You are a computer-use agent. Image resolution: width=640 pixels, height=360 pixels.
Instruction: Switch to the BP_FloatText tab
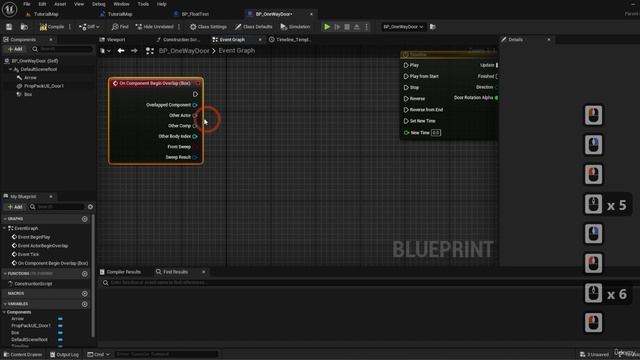195,14
